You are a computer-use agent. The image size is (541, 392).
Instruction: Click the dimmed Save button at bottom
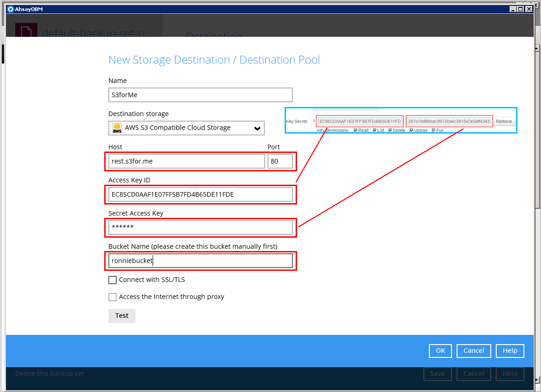pos(438,374)
